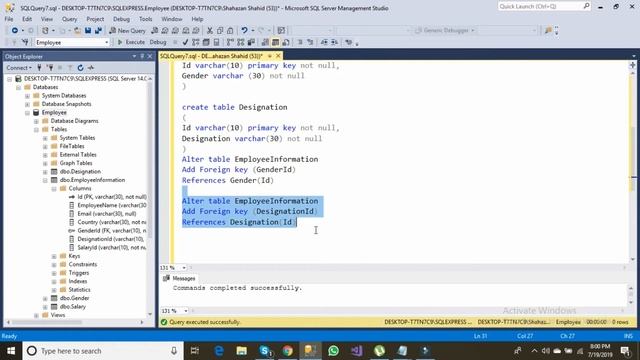Click the taskbar search box
This screenshot has height=360, width=640.
[x=102, y=351]
